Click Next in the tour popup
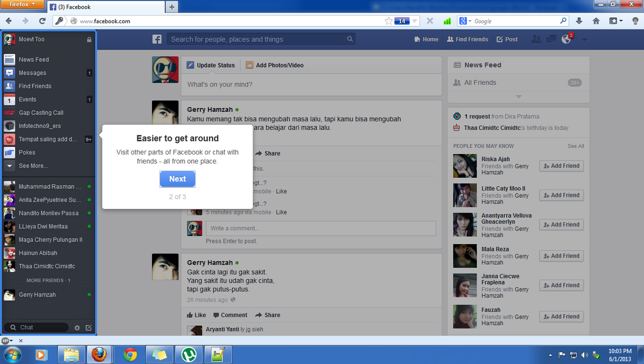Viewport: 644px width, 364px height. [x=178, y=179]
